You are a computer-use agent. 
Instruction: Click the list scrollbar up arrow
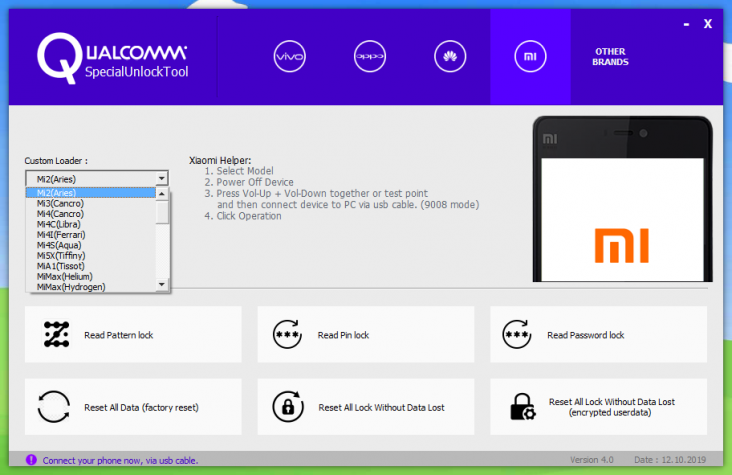click(162, 193)
